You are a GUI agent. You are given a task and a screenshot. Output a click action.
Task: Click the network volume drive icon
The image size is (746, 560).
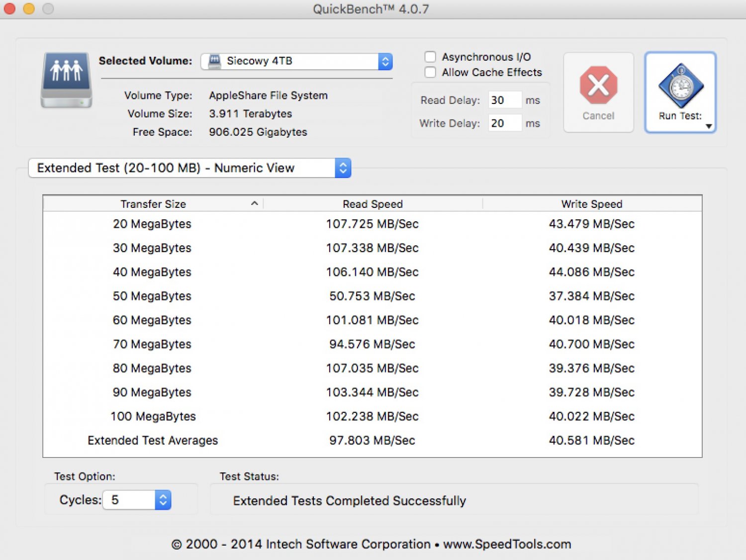click(66, 80)
